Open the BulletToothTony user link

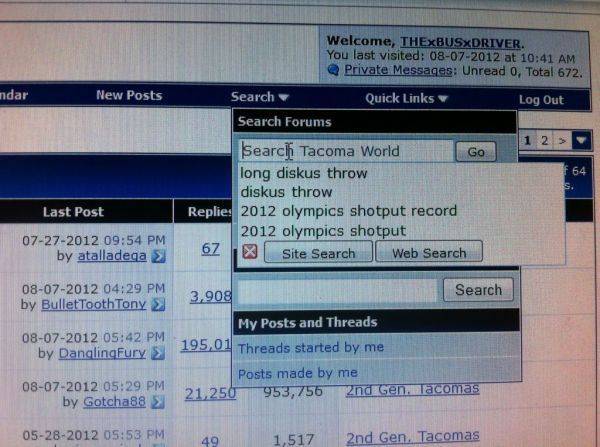[x=93, y=304]
